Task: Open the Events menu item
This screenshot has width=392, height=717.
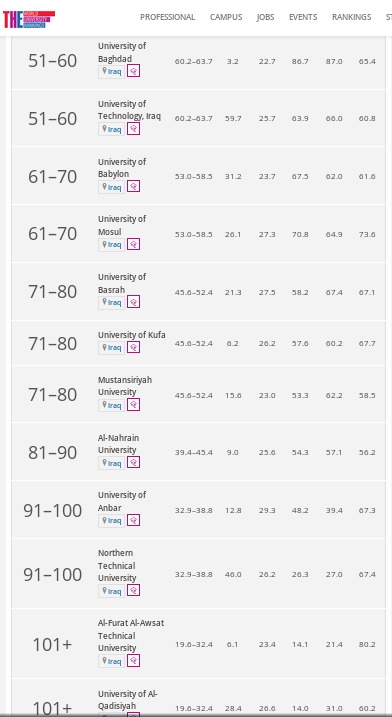Action: point(303,17)
